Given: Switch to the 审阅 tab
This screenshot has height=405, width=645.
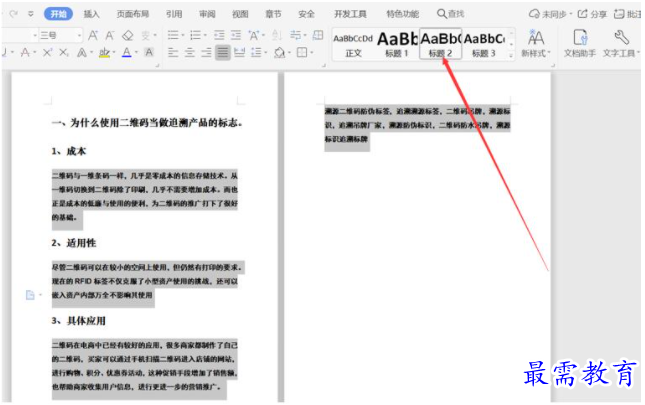Looking at the screenshot, I should coord(207,14).
